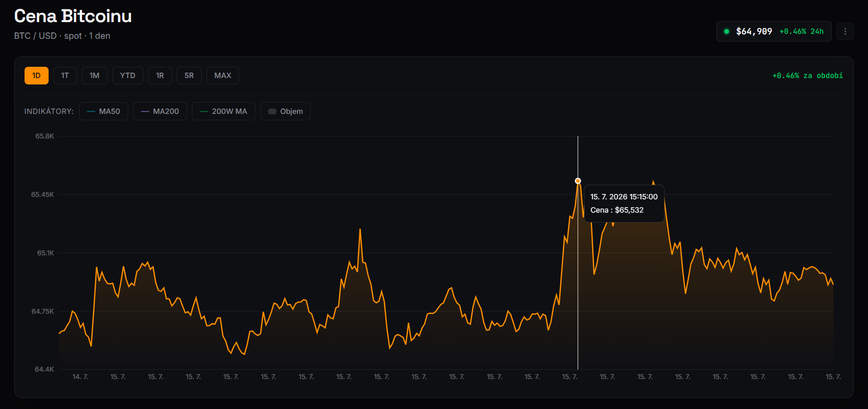Click the $64,909 live price badge
The image size is (868, 409).
click(x=774, y=31)
